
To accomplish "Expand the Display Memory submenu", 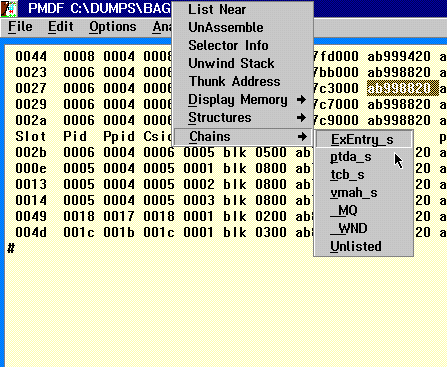I will click(x=243, y=100).
